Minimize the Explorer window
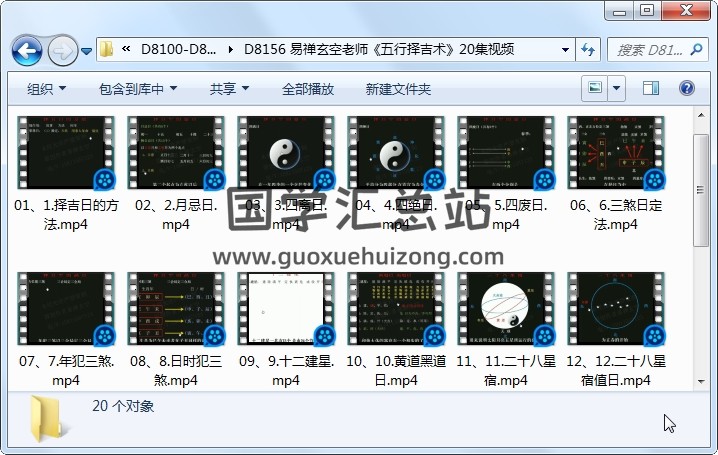This screenshot has height=455, width=718. 619,11
